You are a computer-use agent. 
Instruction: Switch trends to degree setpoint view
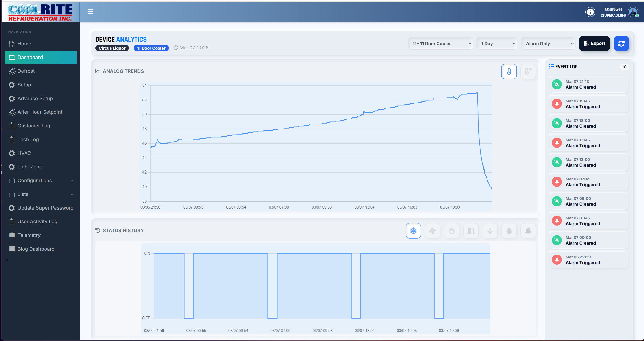pos(528,71)
